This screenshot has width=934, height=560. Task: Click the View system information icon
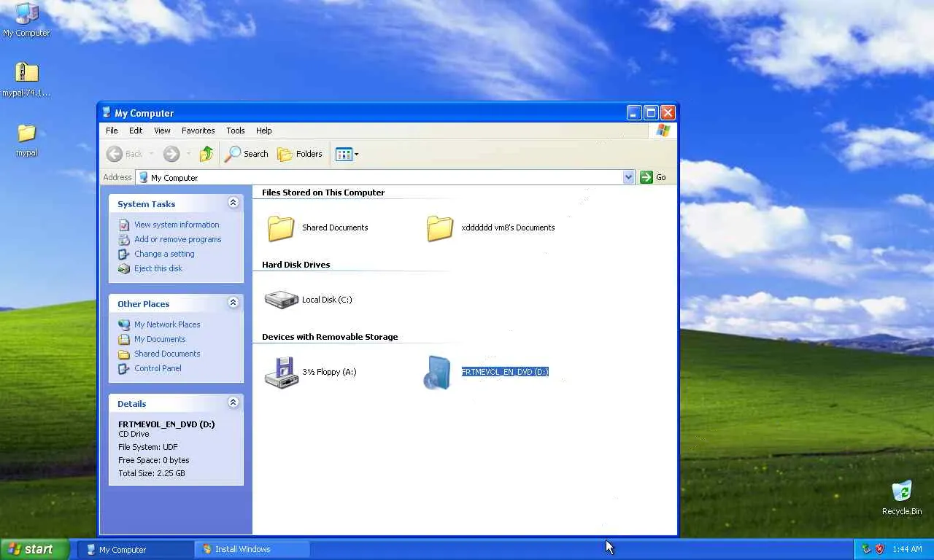(124, 225)
